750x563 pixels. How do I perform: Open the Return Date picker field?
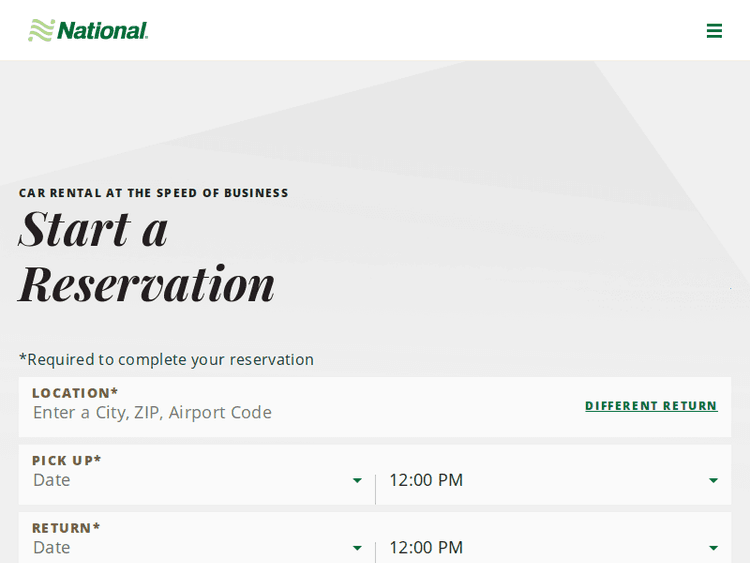pyautogui.click(x=190, y=548)
